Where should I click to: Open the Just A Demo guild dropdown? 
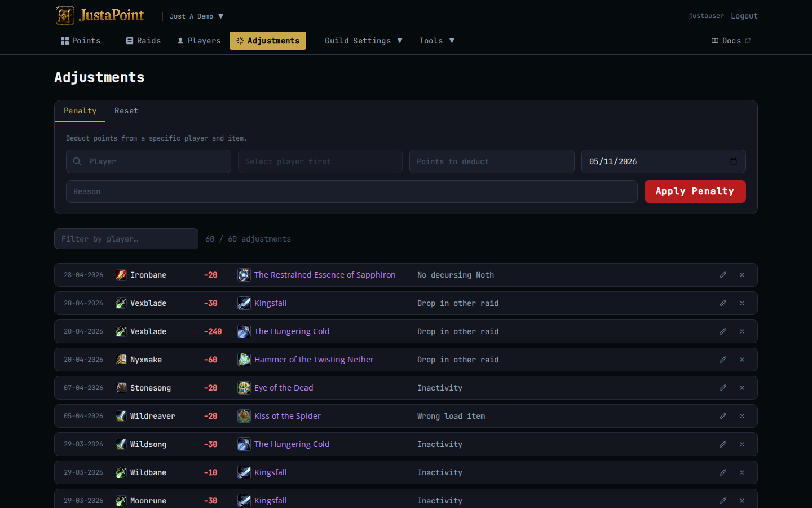point(197,16)
